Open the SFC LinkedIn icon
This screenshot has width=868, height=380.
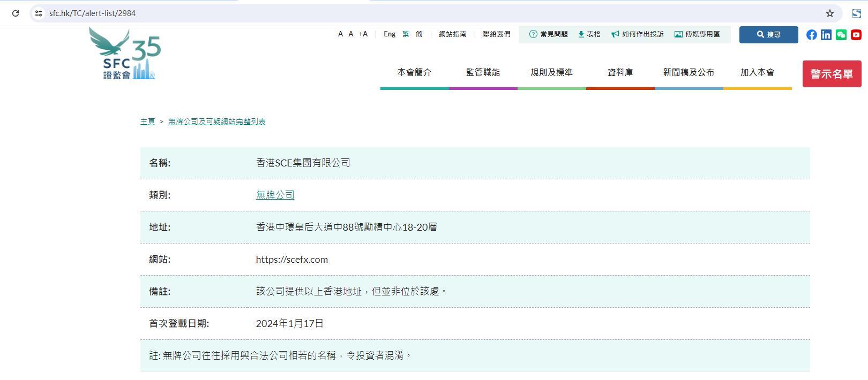pyautogui.click(x=826, y=35)
